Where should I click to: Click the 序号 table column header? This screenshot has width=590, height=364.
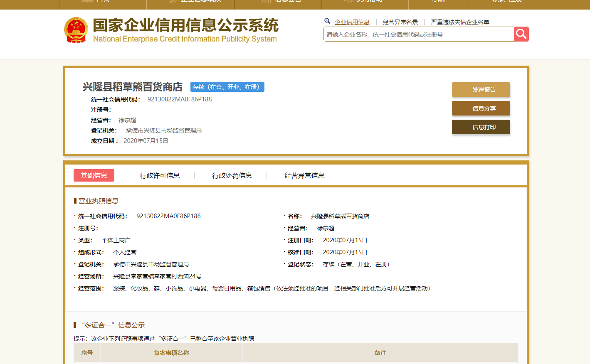pyautogui.click(x=87, y=353)
